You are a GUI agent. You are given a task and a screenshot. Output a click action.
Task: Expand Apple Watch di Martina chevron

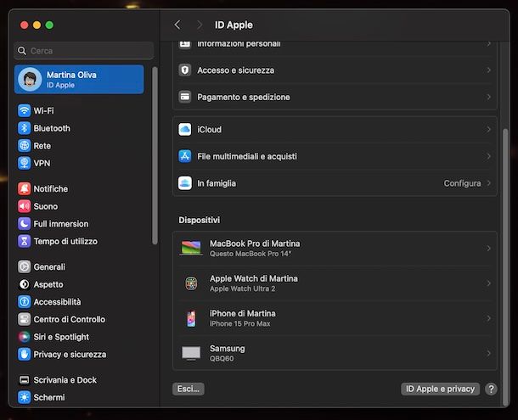(x=488, y=283)
